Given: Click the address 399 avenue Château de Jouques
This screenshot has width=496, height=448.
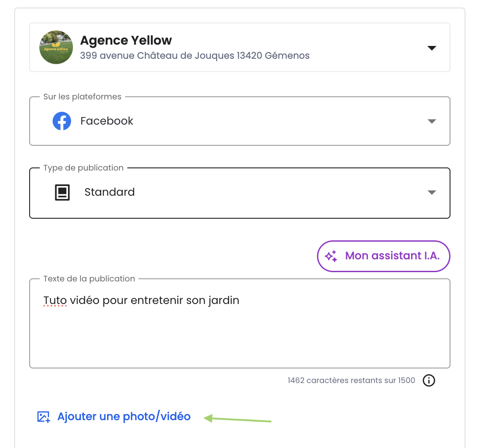Looking at the screenshot, I should pyautogui.click(x=195, y=56).
